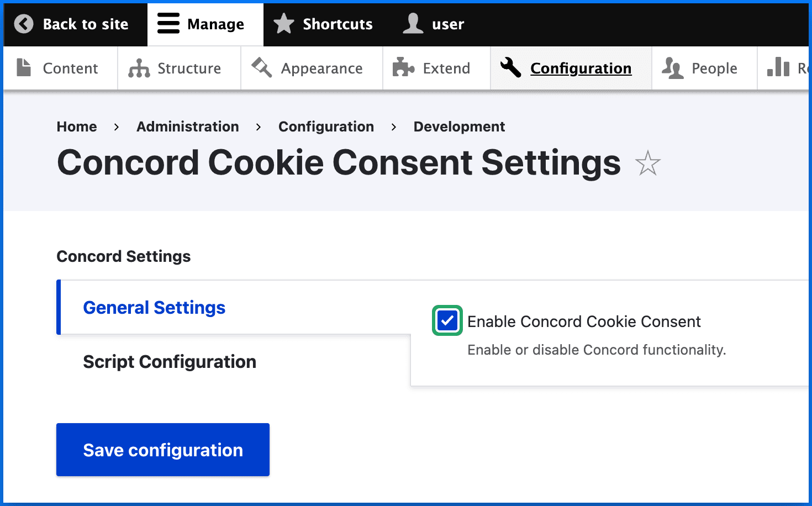Switch to Script Configuration tab
812x506 pixels.
coord(169,362)
